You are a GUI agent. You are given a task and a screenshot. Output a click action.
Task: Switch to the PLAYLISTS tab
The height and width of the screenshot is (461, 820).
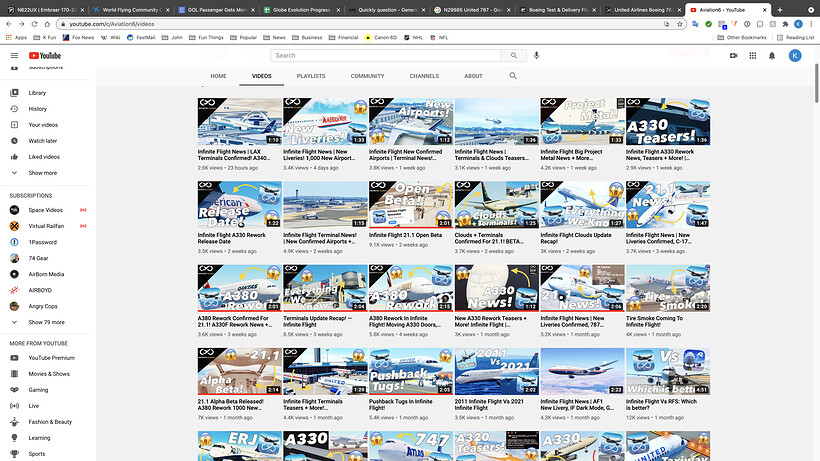coord(311,76)
